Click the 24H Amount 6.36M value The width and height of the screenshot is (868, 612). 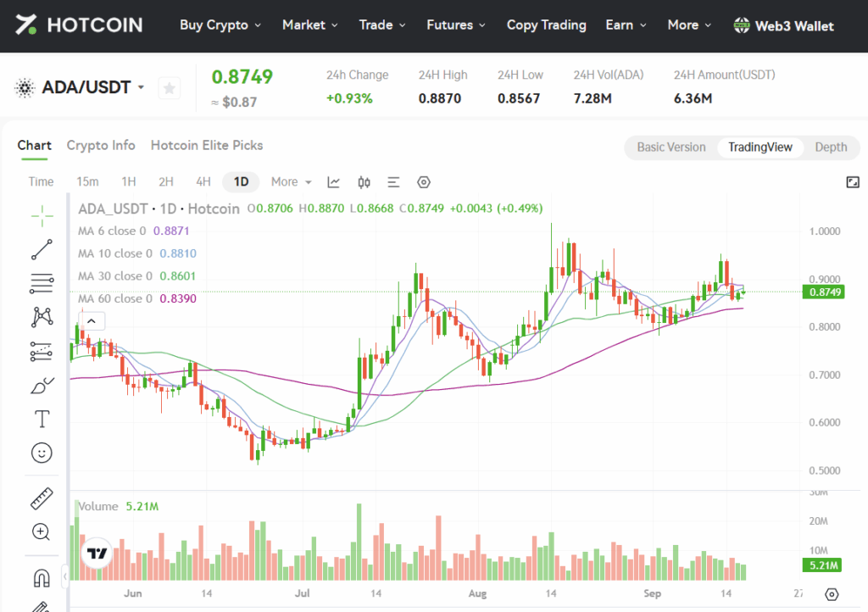tap(693, 98)
